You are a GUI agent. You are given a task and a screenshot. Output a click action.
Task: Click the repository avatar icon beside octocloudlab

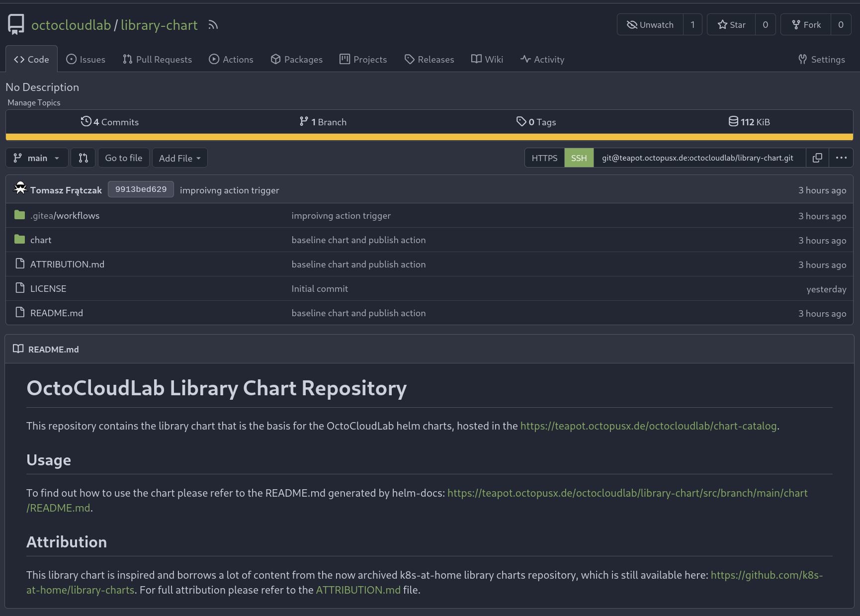(16, 24)
